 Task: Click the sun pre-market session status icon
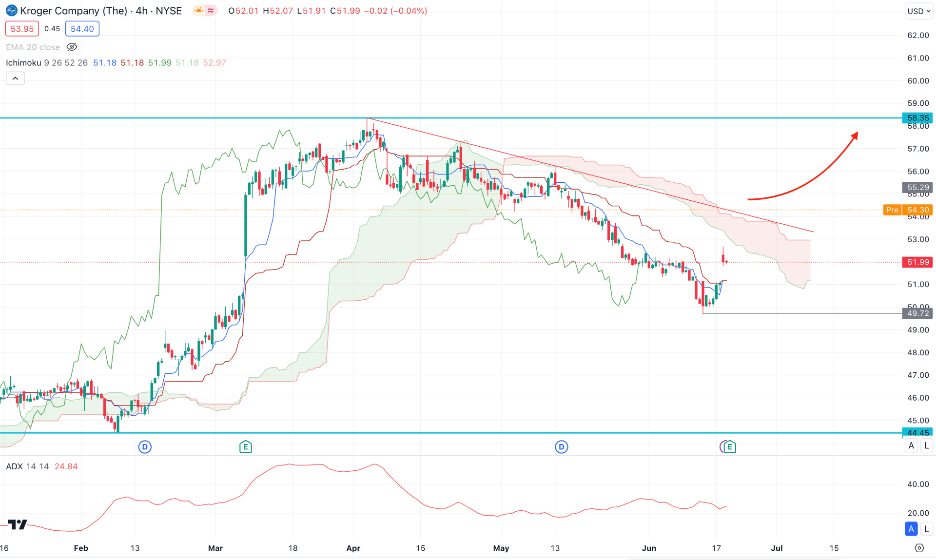click(198, 11)
